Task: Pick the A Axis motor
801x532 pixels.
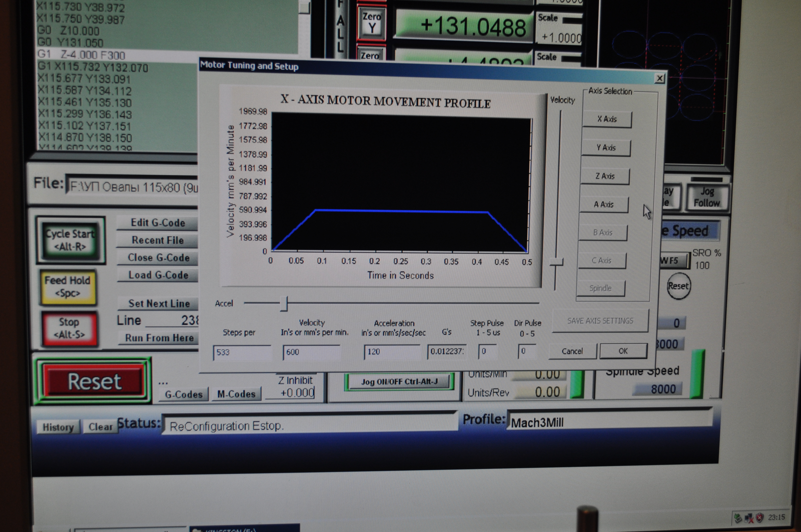Action: (x=604, y=204)
